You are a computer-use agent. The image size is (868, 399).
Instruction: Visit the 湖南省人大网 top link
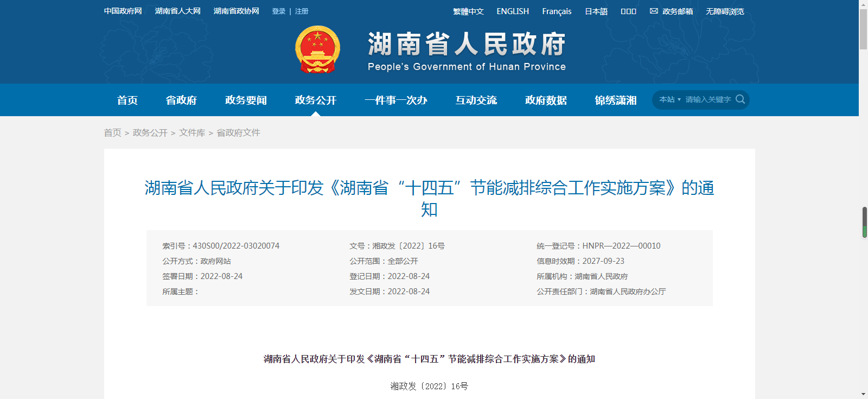tap(178, 11)
